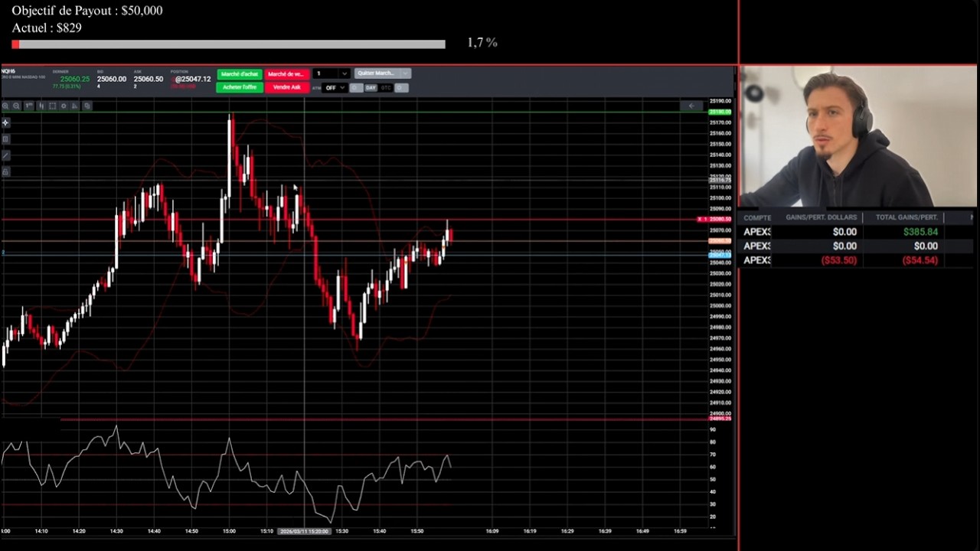Click the ($54.54) total loss cell
This screenshot has width=980, height=551.
[x=920, y=260]
